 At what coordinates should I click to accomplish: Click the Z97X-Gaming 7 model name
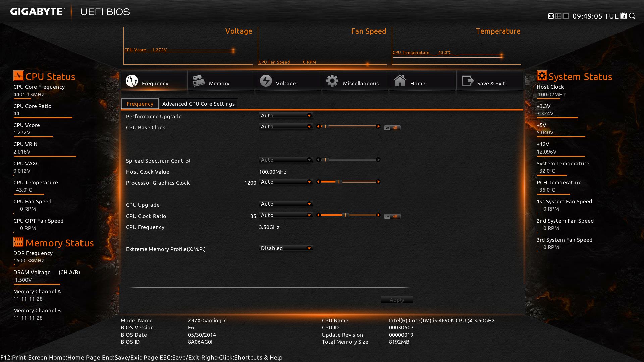click(x=207, y=320)
